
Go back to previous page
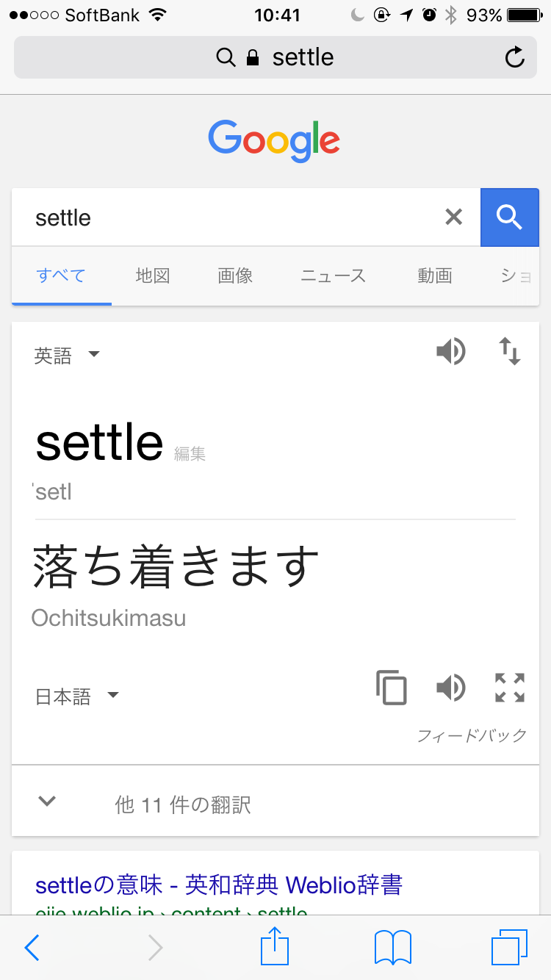[x=32, y=948]
